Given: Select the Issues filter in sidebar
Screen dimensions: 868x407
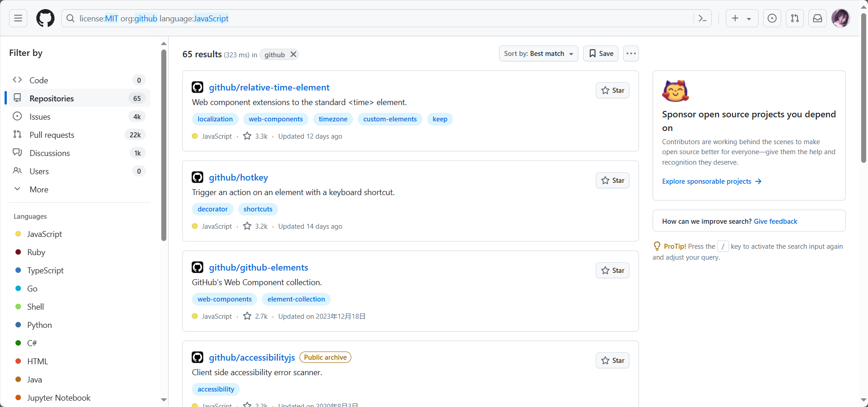Looking at the screenshot, I should tap(40, 116).
